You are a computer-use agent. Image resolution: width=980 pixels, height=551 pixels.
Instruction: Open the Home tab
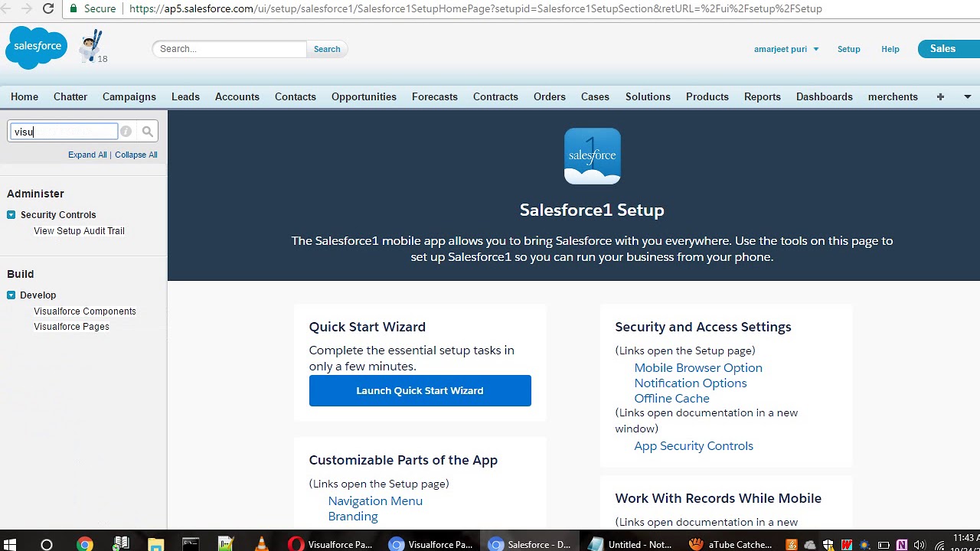coord(24,97)
